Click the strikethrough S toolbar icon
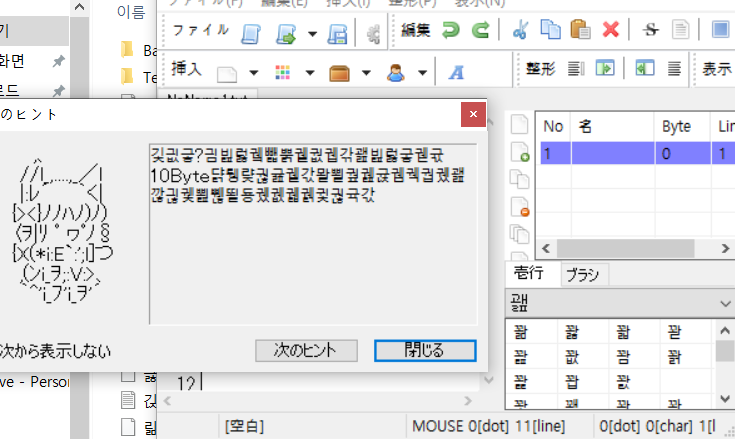735x439 pixels. pyautogui.click(x=651, y=31)
